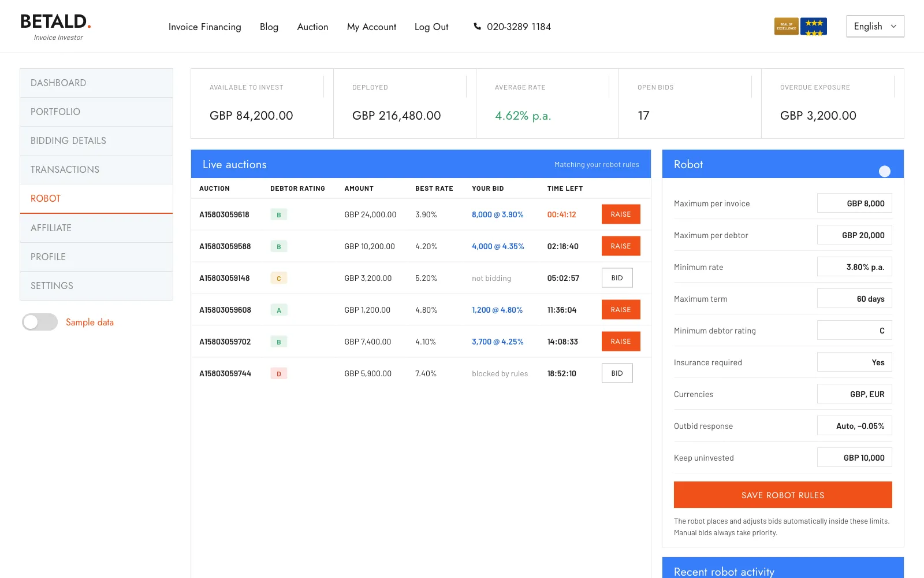Open the English language dropdown
924x578 pixels.
(875, 26)
